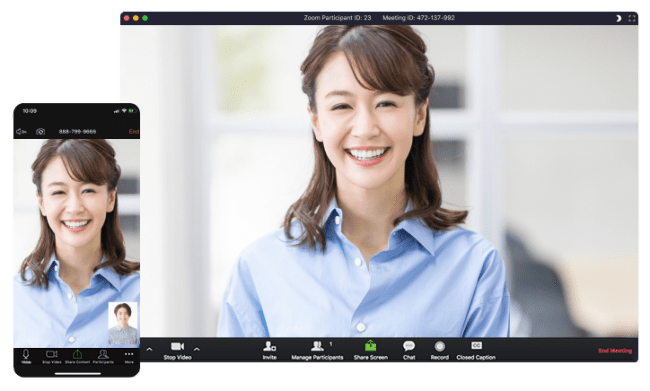
Task: Mute the microphone on the phone toolbar
Action: pyautogui.click(x=26, y=356)
